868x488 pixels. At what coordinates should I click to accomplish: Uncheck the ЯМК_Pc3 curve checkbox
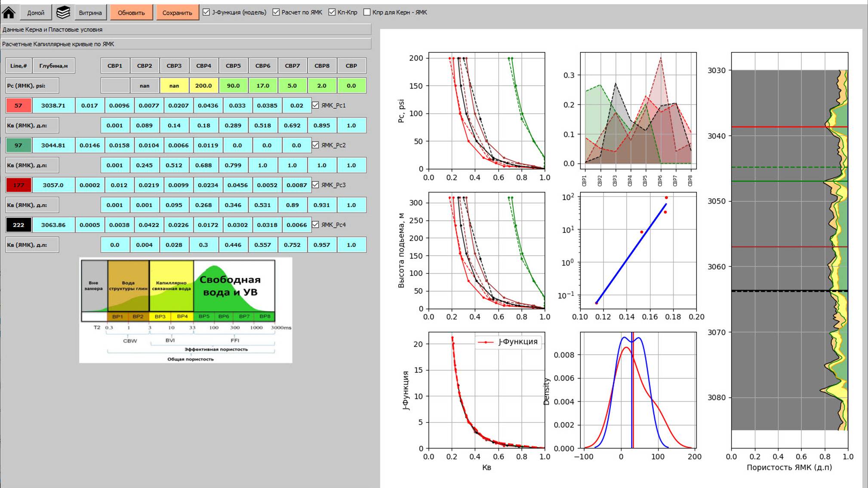coord(315,185)
